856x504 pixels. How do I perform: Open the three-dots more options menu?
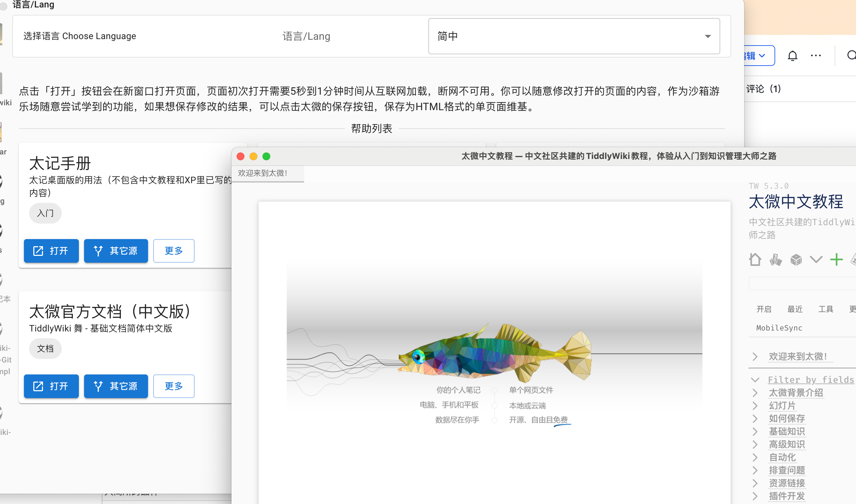pos(816,55)
